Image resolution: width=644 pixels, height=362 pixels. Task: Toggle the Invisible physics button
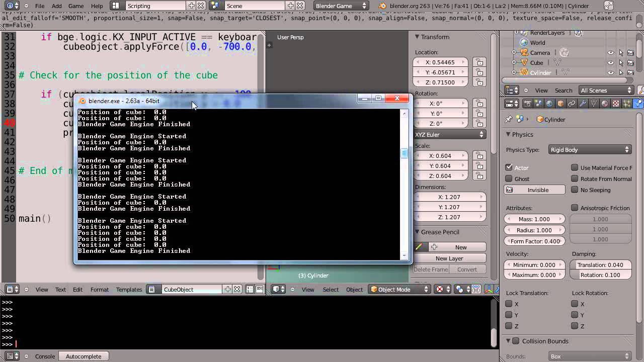tap(534, 190)
